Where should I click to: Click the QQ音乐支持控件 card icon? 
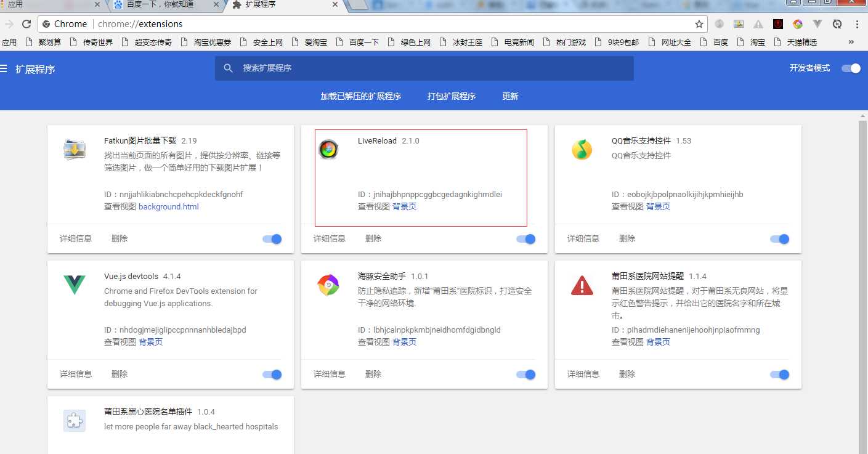582,150
